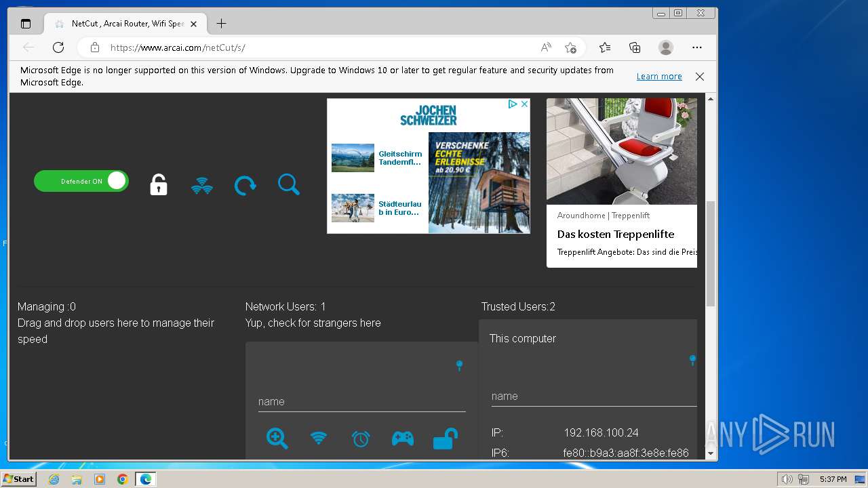Click the Network Users: 1 heading

285,307
